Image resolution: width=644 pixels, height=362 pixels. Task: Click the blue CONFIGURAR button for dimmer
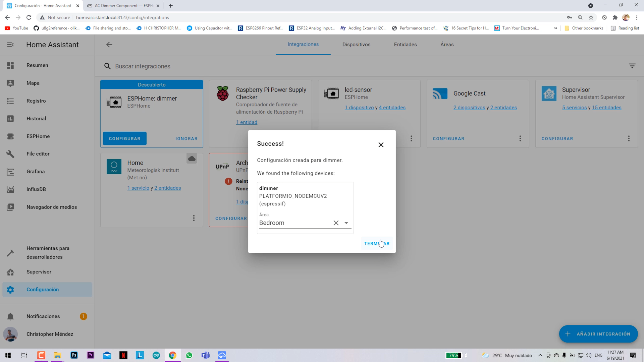[124, 138]
